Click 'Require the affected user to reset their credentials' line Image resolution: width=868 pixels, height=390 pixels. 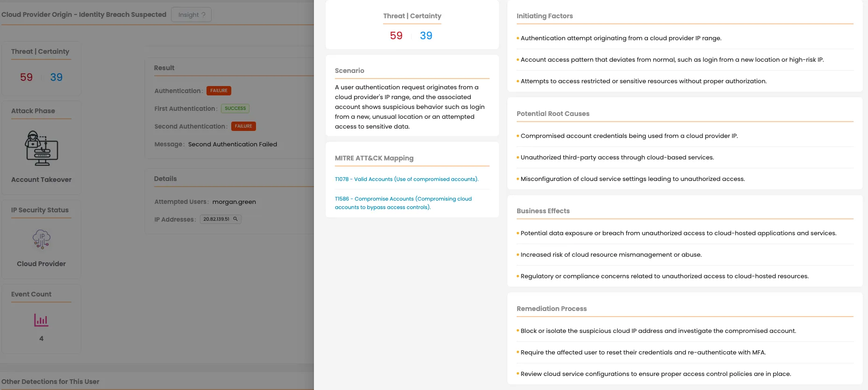(643, 352)
